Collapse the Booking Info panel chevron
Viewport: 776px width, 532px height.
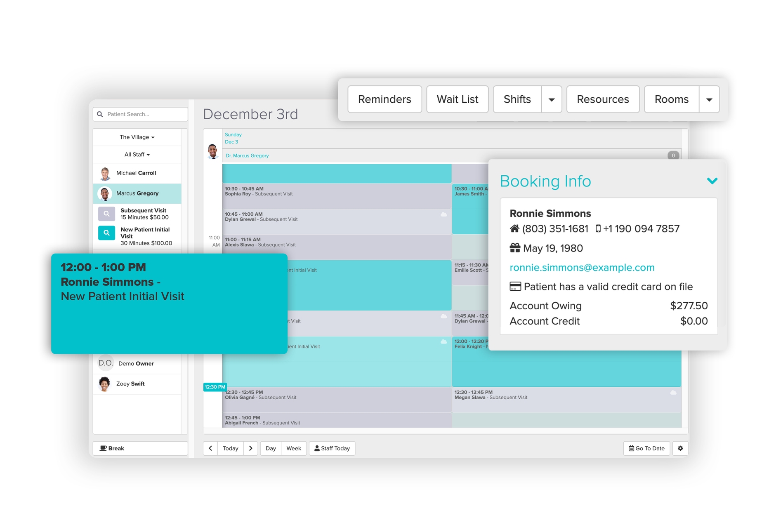pyautogui.click(x=712, y=181)
